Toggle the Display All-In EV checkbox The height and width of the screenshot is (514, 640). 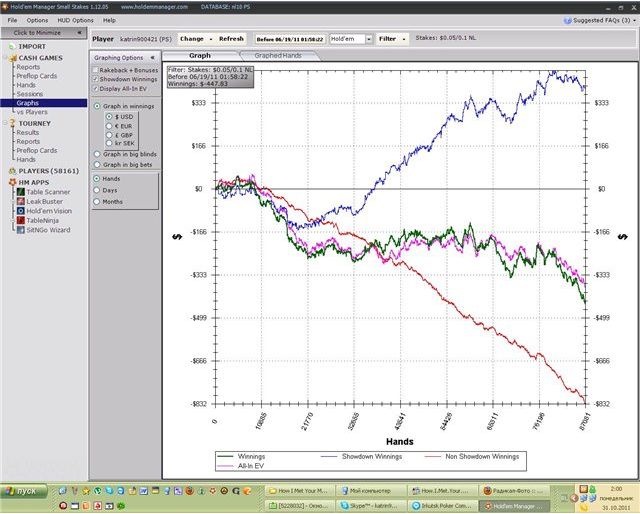point(96,89)
